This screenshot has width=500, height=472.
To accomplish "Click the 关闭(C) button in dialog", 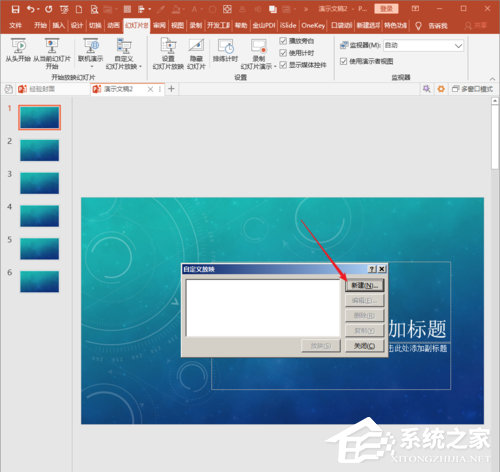I will [x=364, y=346].
